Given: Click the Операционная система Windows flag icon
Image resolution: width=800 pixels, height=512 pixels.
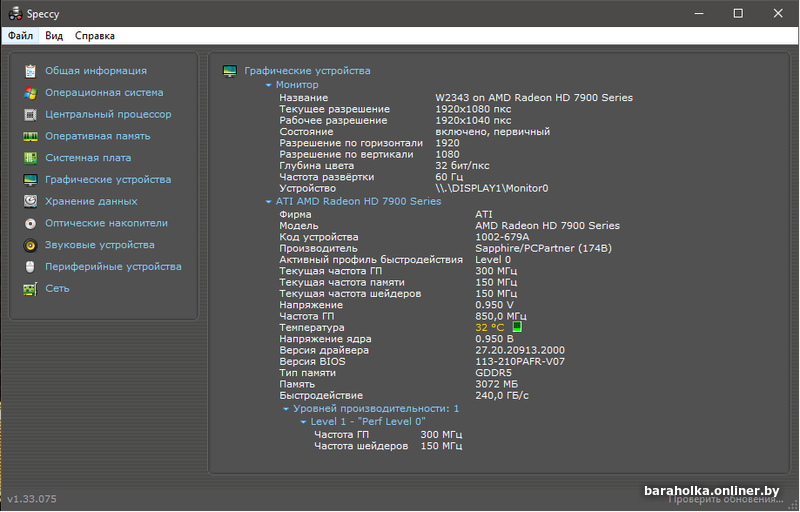Looking at the screenshot, I should pos(30,93).
